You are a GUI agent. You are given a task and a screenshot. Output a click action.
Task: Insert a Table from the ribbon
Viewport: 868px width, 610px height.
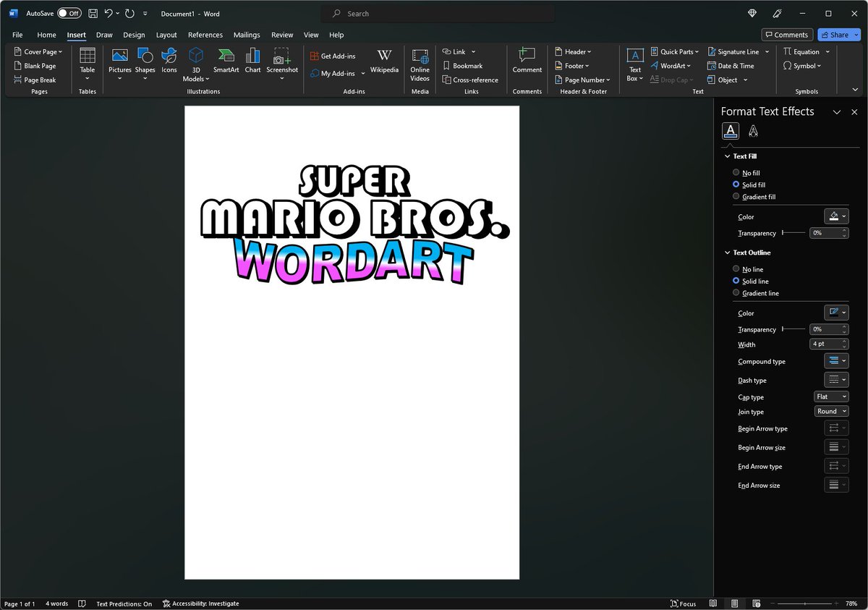click(88, 64)
